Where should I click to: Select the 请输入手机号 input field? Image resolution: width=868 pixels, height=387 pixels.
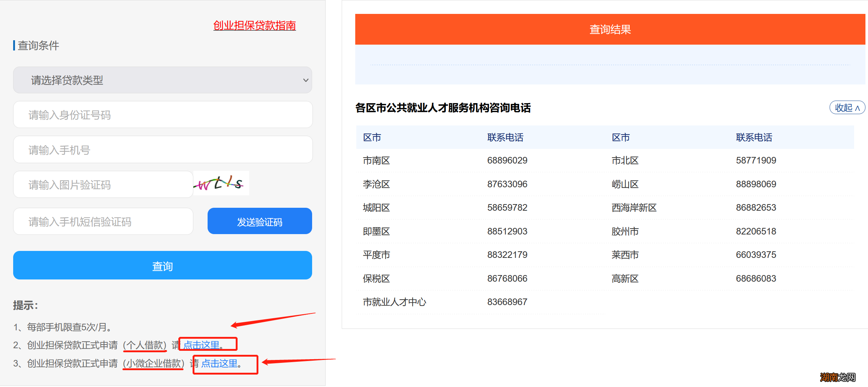163,149
